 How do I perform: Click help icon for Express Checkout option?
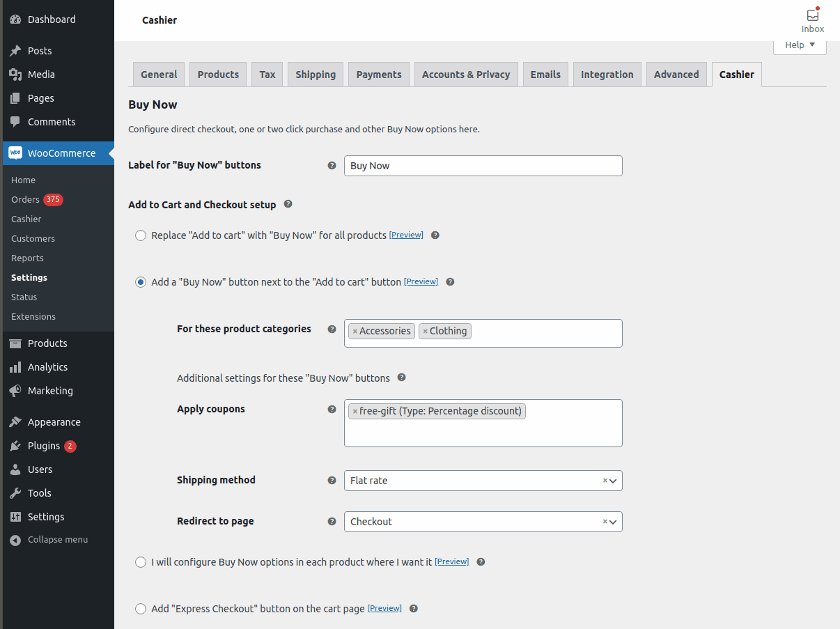pyautogui.click(x=414, y=608)
